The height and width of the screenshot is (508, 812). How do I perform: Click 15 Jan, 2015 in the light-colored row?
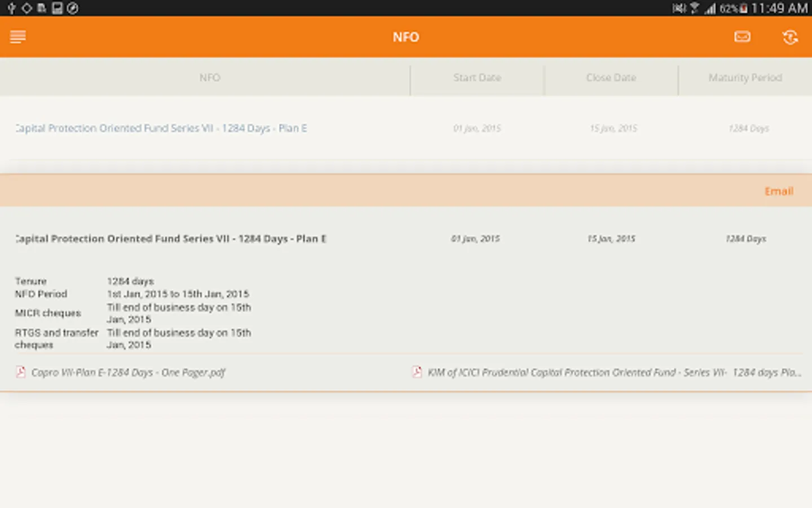(614, 128)
